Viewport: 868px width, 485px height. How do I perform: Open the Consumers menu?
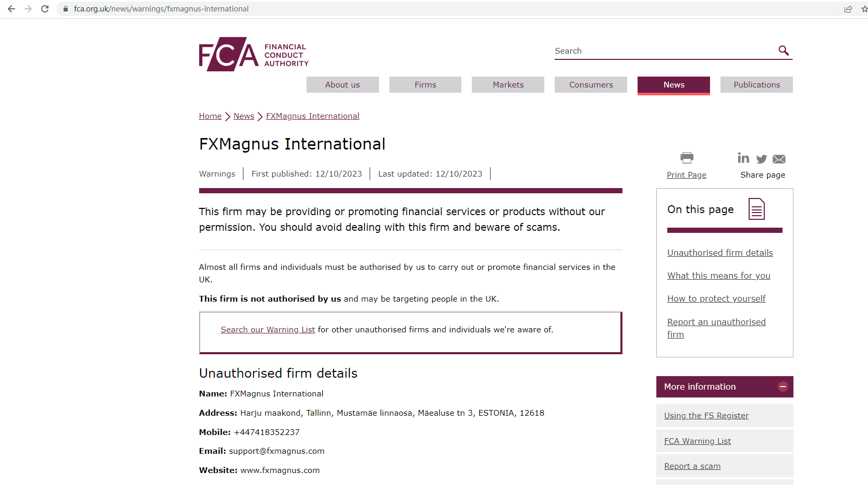591,85
